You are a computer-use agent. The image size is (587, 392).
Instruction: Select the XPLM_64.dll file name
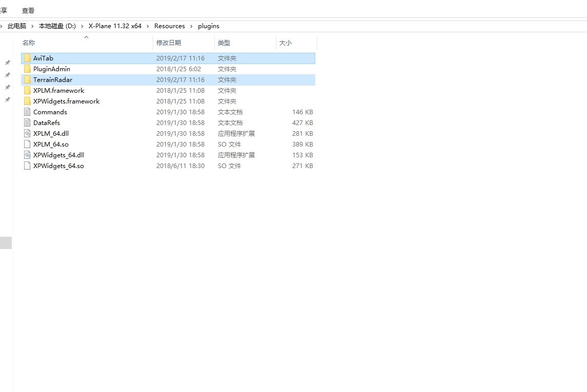(51, 134)
